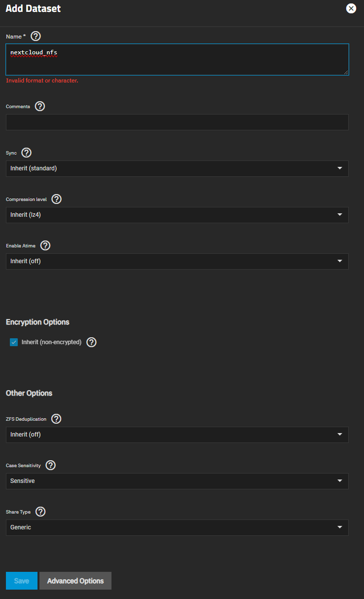
Task: Show help for Share Type
Action: [x=40, y=512]
